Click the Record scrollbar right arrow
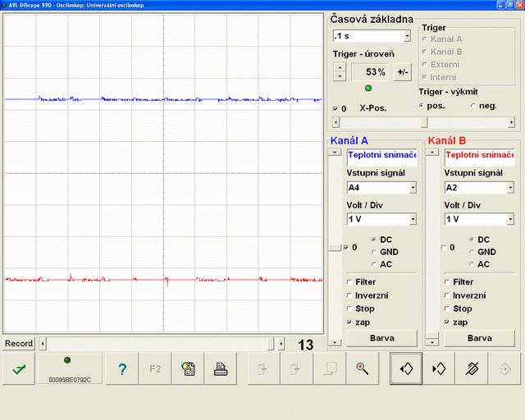The height and width of the screenshot is (420, 525). pyautogui.click(x=281, y=344)
